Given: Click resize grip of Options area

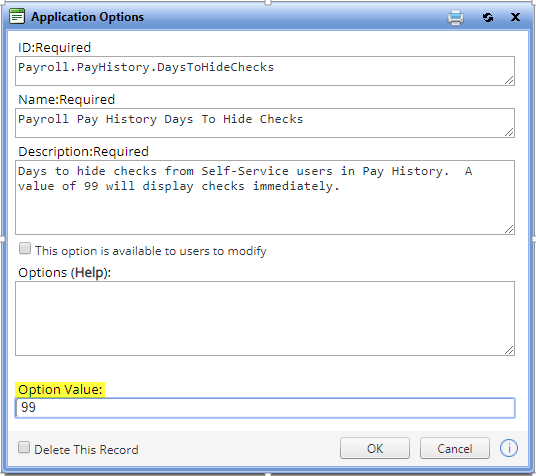Looking at the screenshot, I should (509, 351).
